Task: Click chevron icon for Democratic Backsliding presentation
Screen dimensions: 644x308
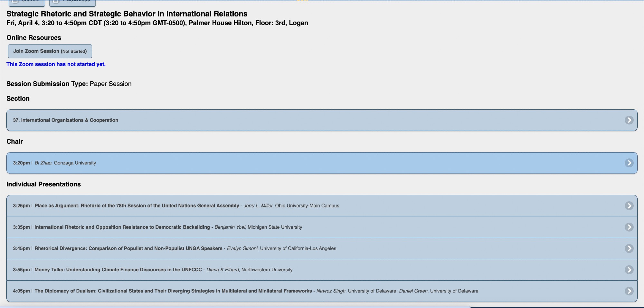Action: pyautogui.click(x=629, y=227)
